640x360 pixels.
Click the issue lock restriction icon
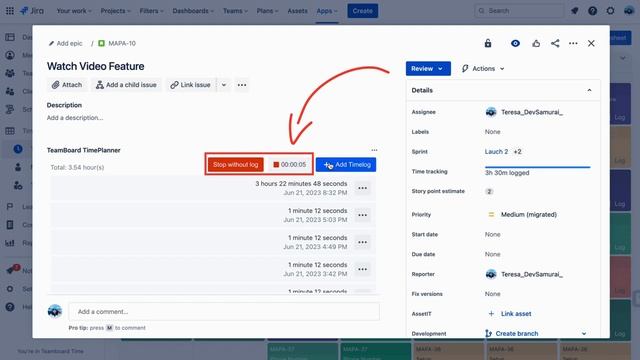488,43
